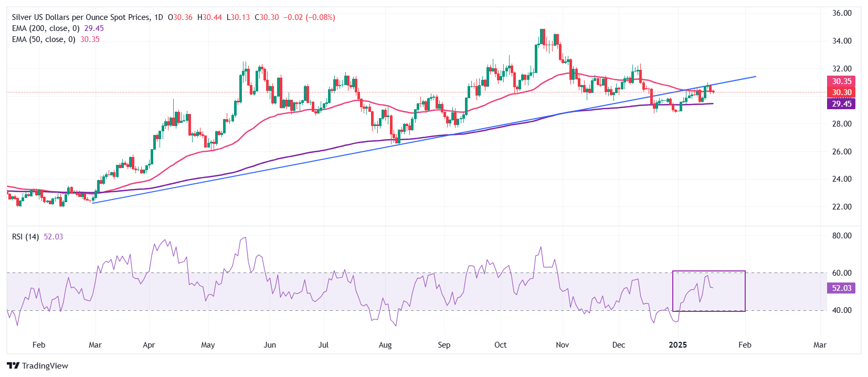Select the EMA (200, close, 0) legend

pos(46,28)
